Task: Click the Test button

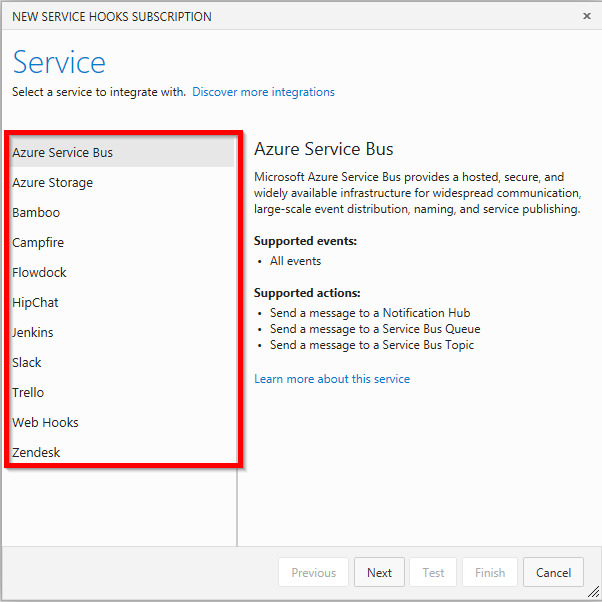Action: pyautogui.click(x=433, y=572)
